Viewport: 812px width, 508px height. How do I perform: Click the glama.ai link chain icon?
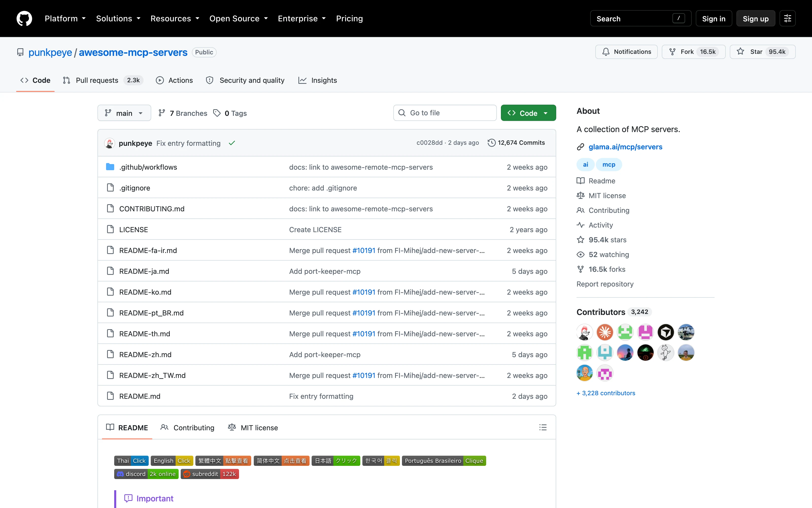pos(581,147)
